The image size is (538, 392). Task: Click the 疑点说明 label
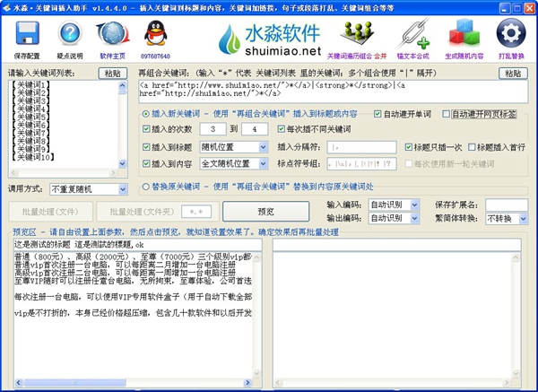(70, 56)
